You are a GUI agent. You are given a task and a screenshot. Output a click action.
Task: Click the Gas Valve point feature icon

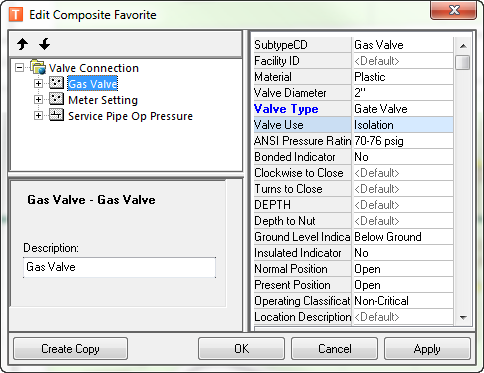point(56,83)
